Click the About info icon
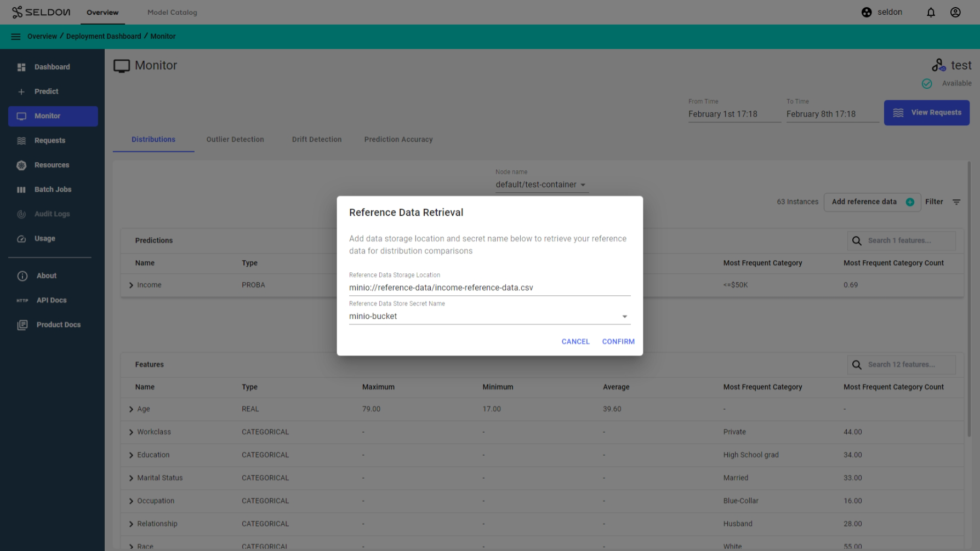This screenshot has height=551, width=980. click(22, 276)
